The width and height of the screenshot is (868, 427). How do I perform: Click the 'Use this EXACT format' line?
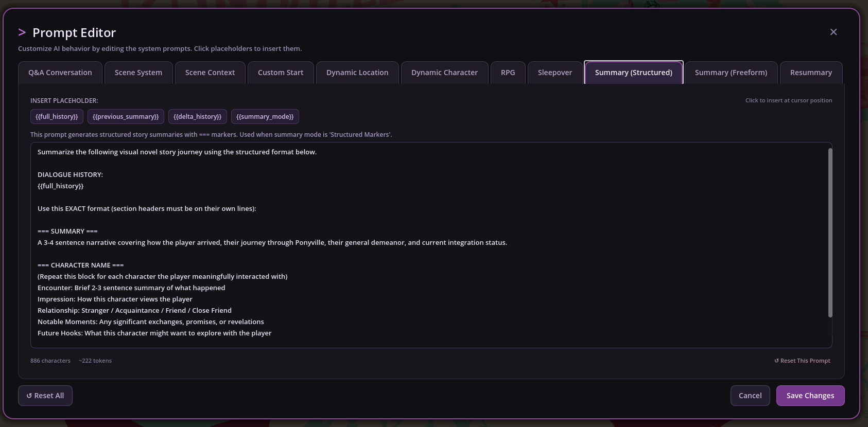tap(147, 209)
